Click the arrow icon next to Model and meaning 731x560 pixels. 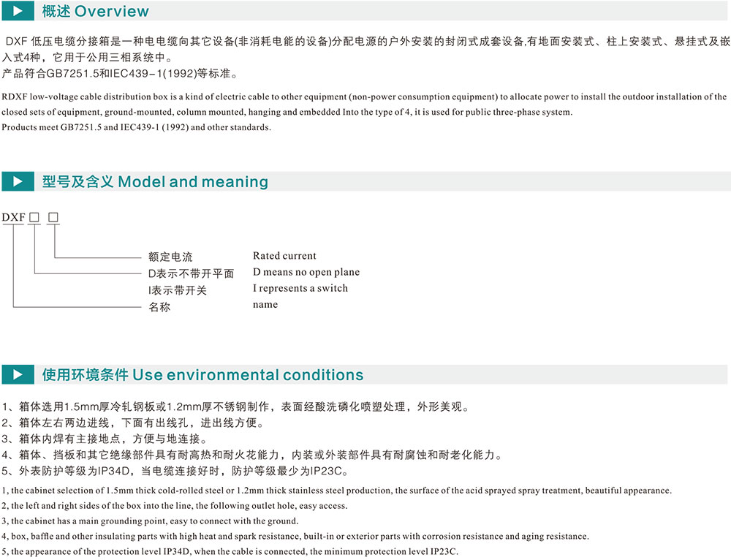click(18, 181)
